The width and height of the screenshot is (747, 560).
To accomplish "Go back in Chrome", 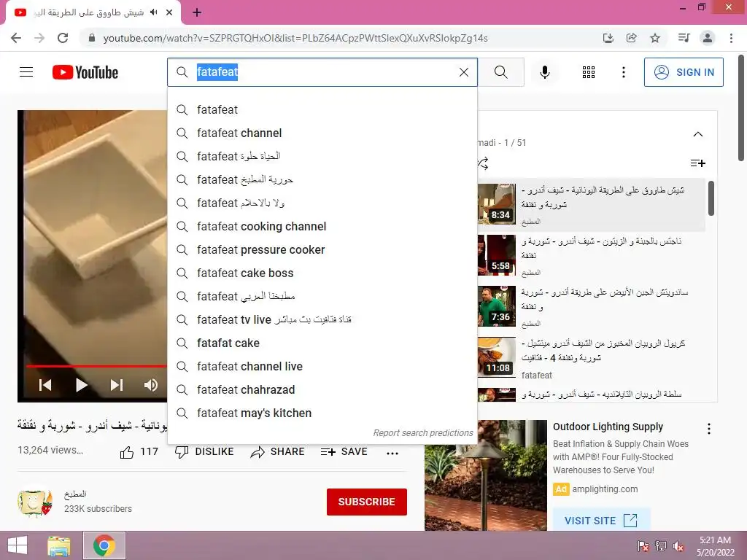I will (x=16, y=38).
